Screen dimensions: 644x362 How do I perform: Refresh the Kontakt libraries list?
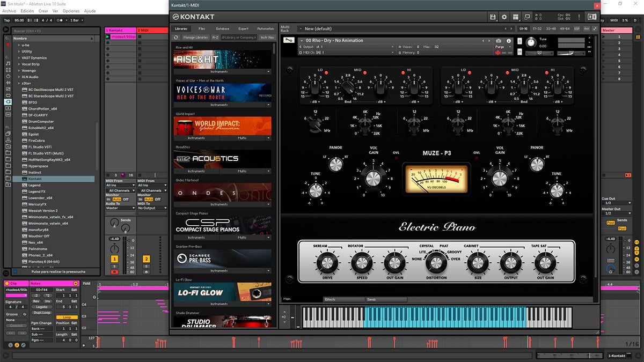[176, 38]
